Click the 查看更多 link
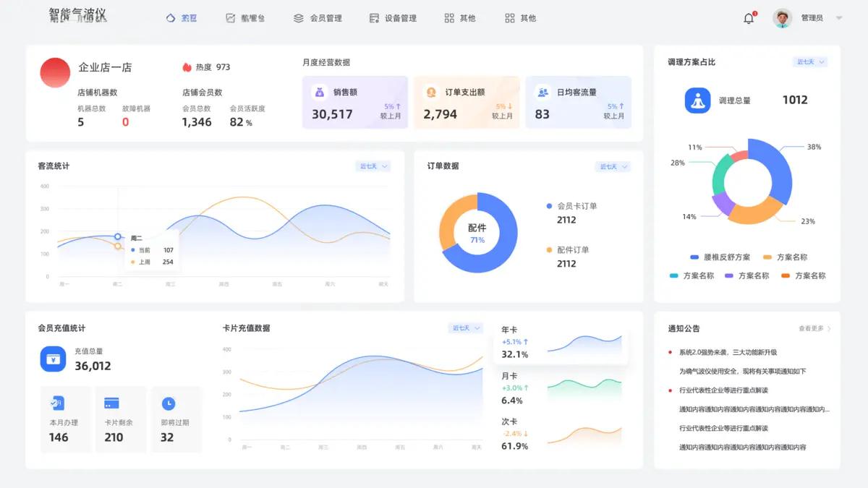 point(811,329)
